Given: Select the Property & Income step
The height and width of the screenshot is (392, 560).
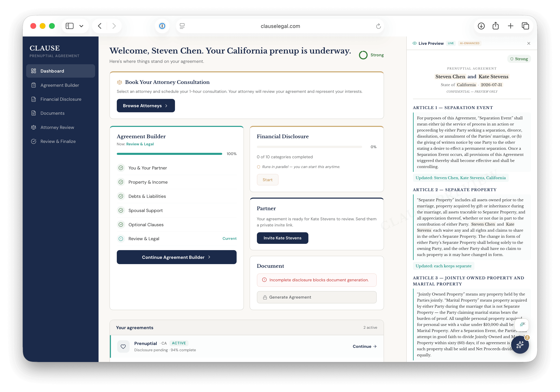Looking at the screenshot, I should click(177, 182).
